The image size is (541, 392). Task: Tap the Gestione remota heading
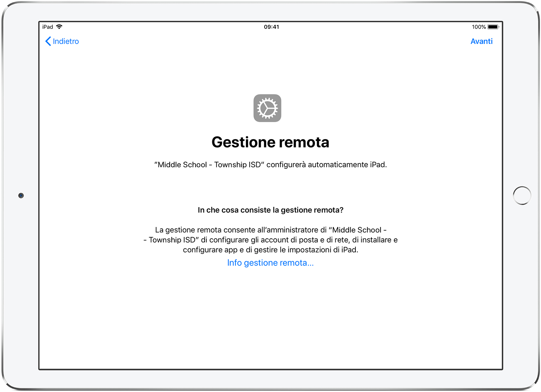[270, 142]
